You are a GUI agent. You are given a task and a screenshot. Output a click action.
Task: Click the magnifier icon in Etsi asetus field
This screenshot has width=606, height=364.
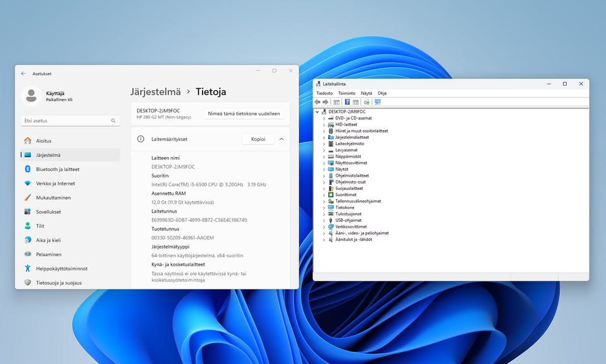tap(113, 120)
